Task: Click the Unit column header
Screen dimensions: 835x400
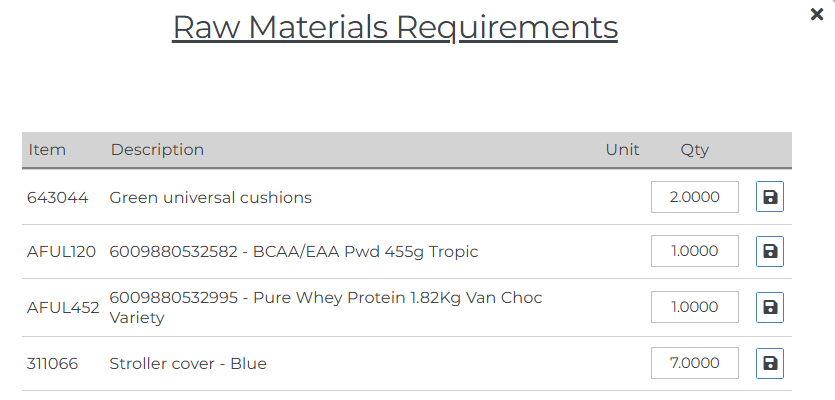Action: tap(622, 150)
